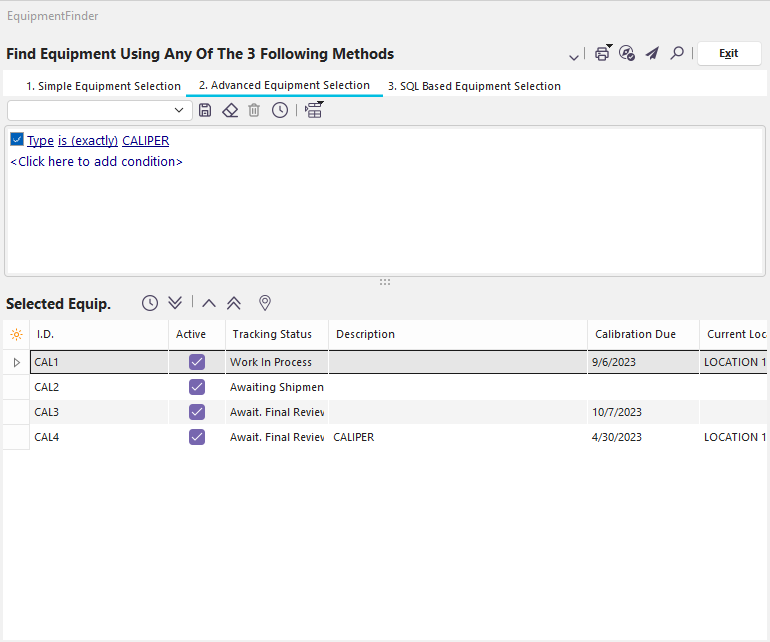
Task: Open SQL Based Equipment Selection tab
Action: 474,86
